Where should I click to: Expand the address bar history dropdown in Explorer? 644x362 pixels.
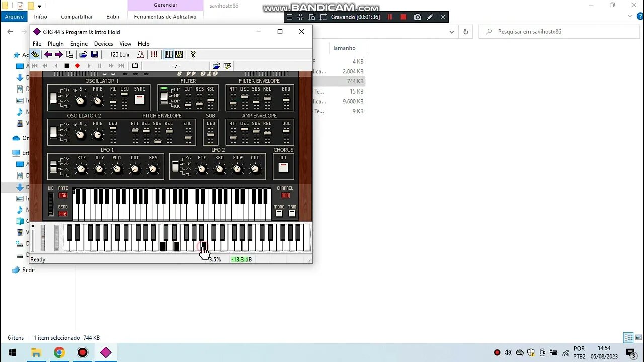(x=451, y=31)
